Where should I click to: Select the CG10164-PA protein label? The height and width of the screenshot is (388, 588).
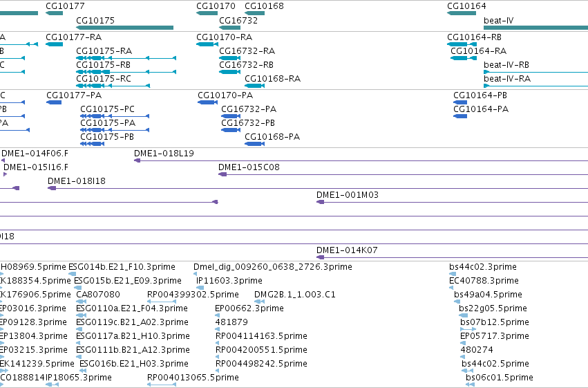click(x=481, y=109)
